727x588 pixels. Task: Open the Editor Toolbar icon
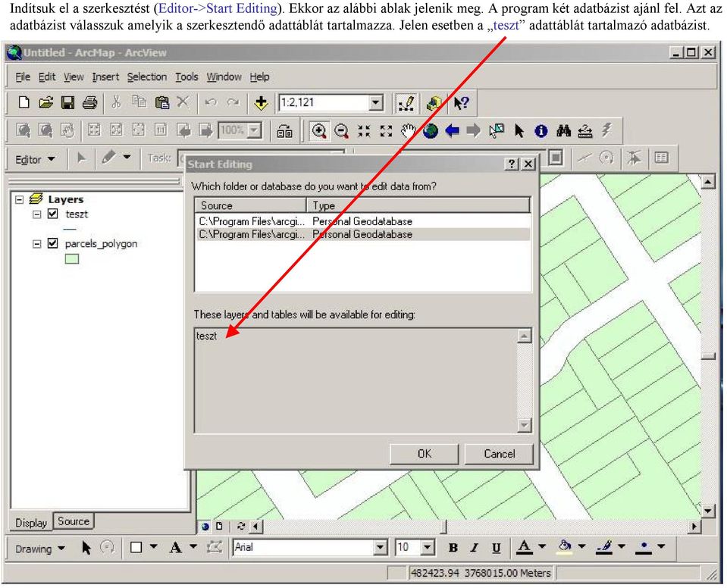click(406, 103)
